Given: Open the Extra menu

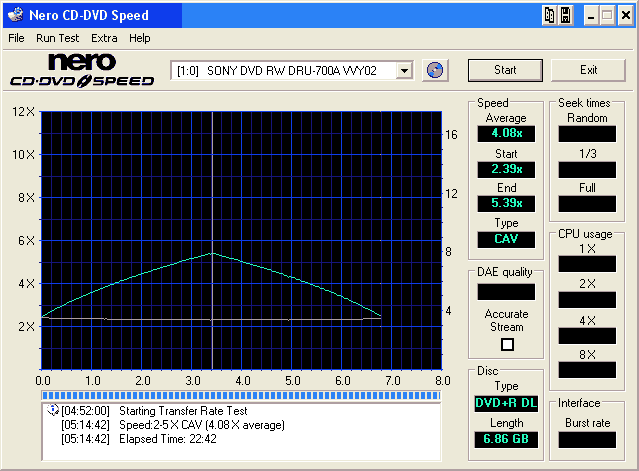Looking at the screenshot, I should (104, 38).
